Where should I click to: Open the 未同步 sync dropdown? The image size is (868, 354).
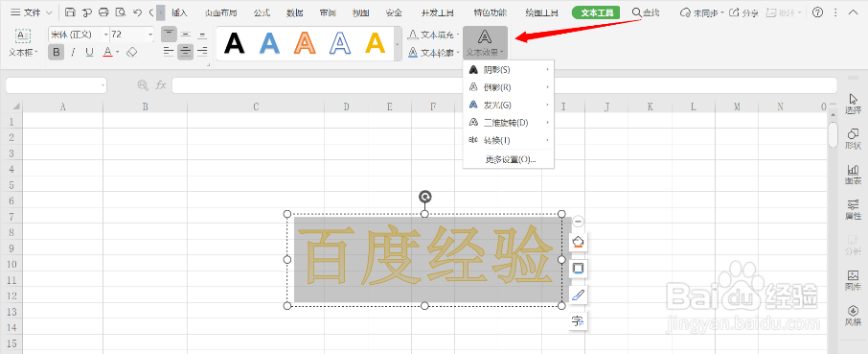(x=702, y=12)
